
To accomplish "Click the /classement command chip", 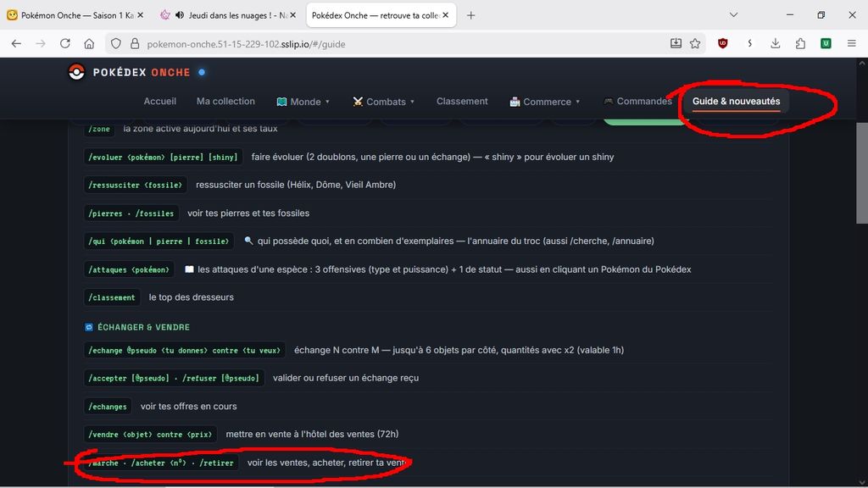I will point(112,297).
